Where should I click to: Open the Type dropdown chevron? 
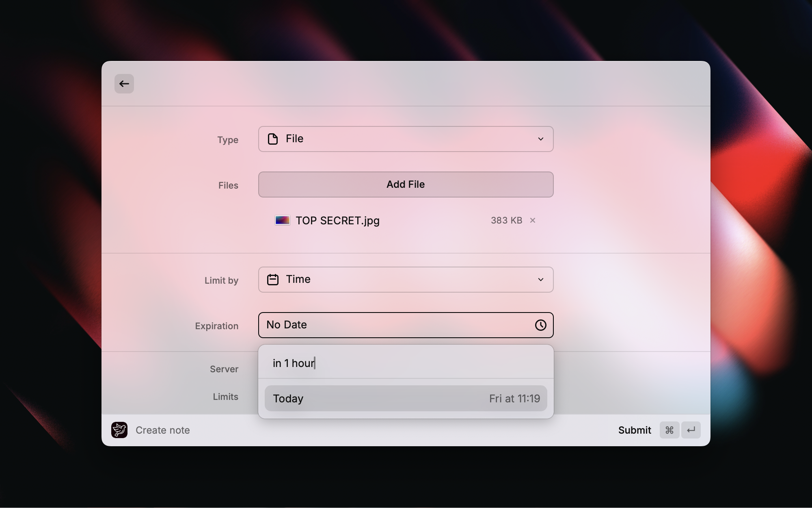click(x=540, y=139)
